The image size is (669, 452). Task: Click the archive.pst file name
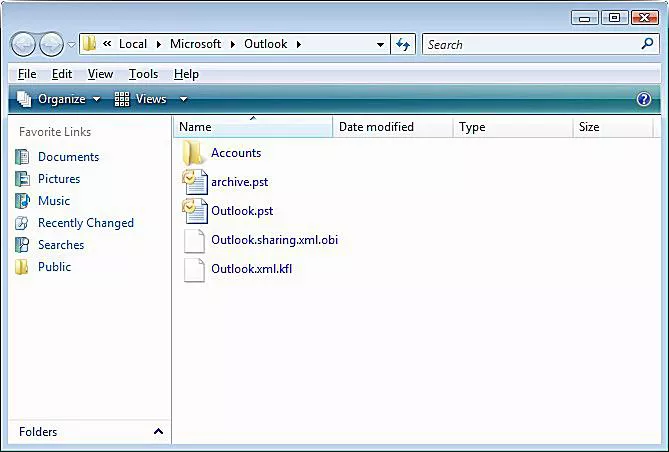(x=239, y=182)
